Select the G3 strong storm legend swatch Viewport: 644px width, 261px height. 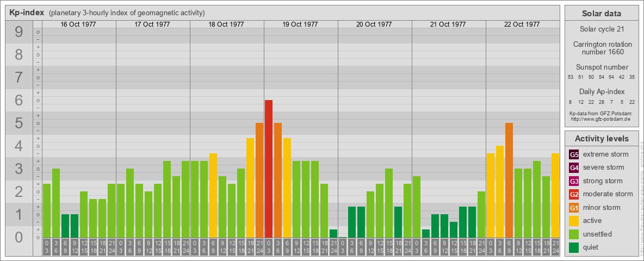tap(574, 181)
